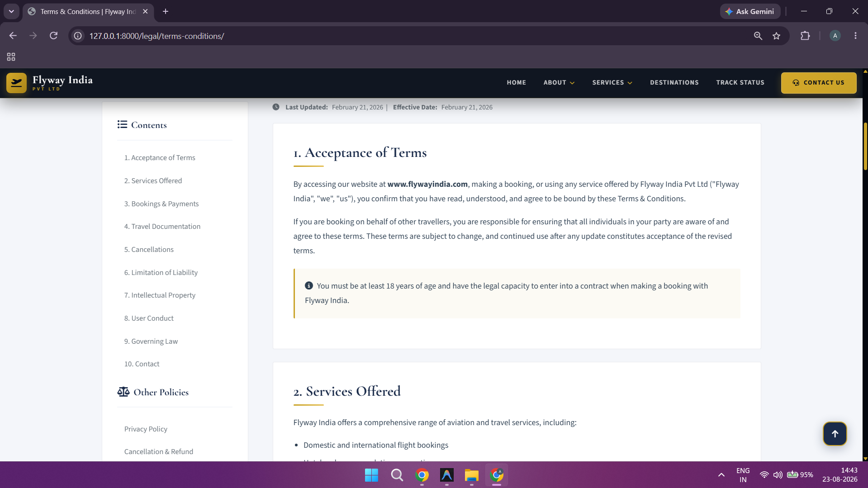Select the www.flywayindia.com bold text
868x488 pixels.
427,184
